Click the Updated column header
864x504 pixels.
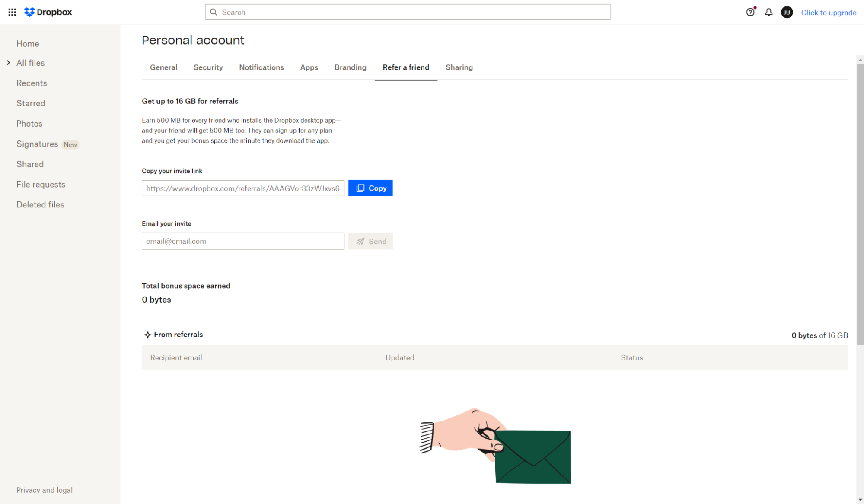(400, 358)
